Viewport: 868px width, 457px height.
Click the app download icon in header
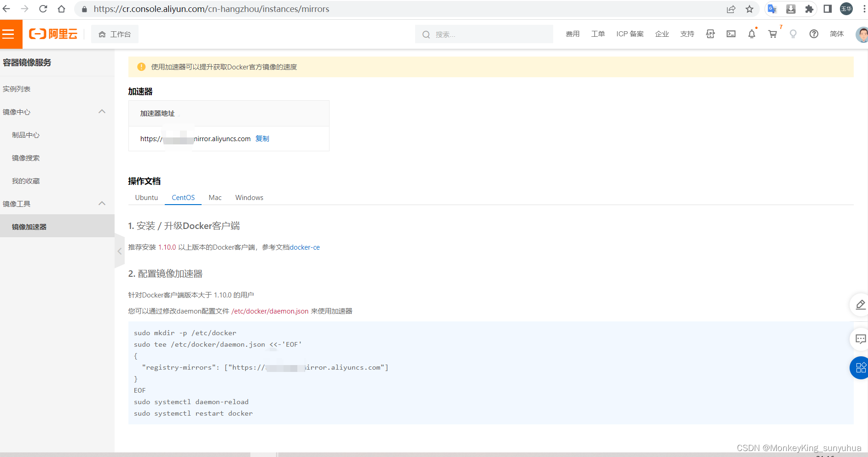tap(710, 34)
